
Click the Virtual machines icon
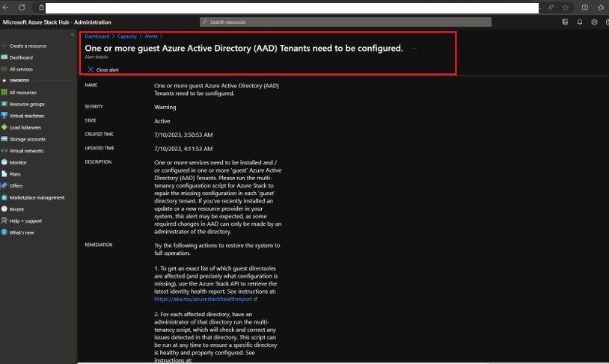click(4, 116)
